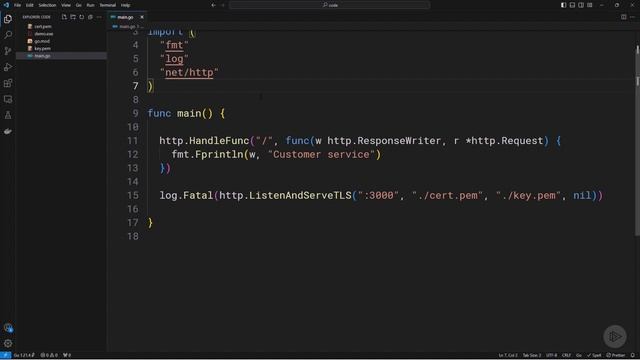Screen dimensions: 640x360
Task: Open the Edit menu
Action: (29, 5)
